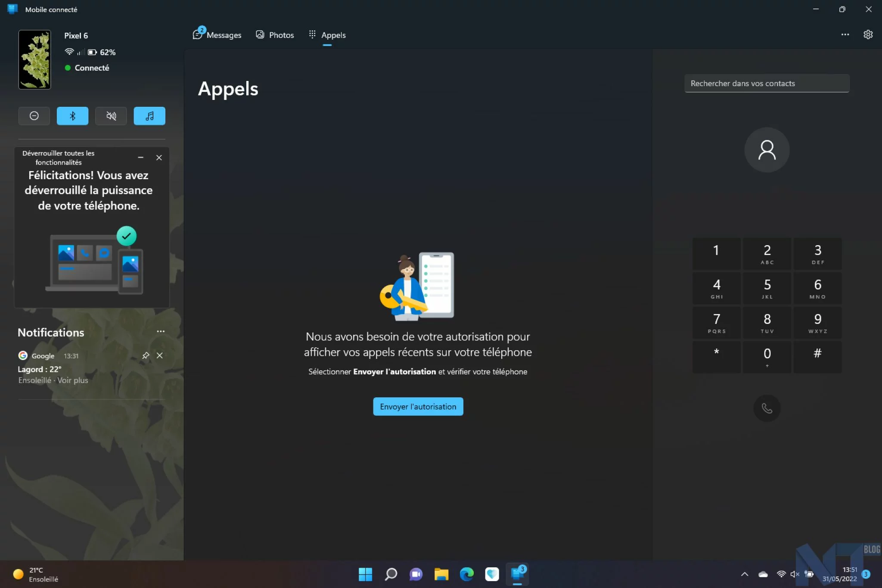This screenshot has width=882, height=588.
Task: Click the call phone icon button
Action: [767, 408]
